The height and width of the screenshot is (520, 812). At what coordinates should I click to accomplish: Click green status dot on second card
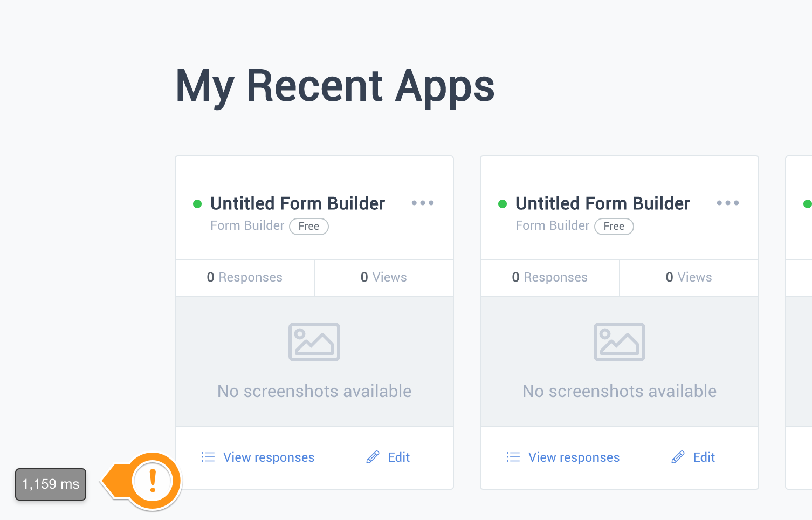click(503, 204)
